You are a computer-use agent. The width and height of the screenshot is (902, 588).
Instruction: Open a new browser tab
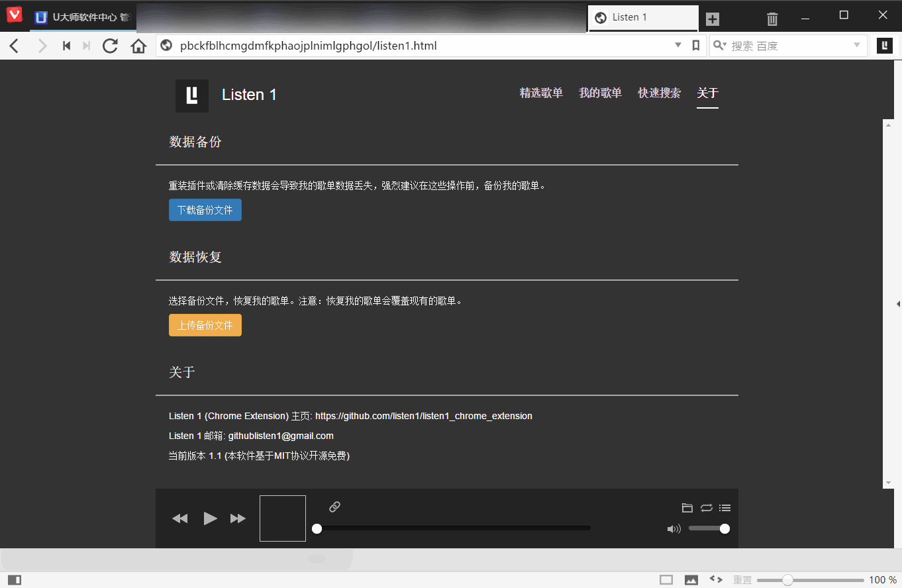point(713,19)
